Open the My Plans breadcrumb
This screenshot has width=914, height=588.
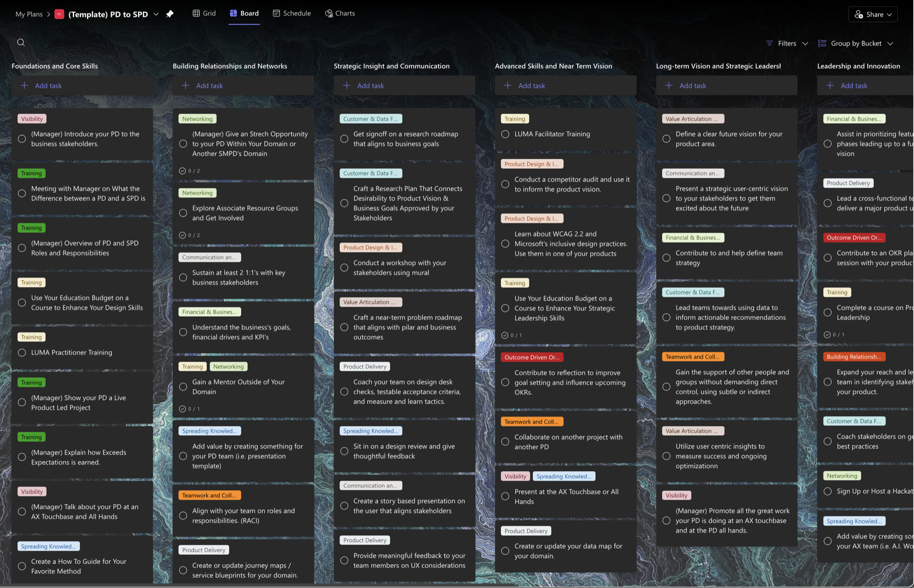(29, 14)
